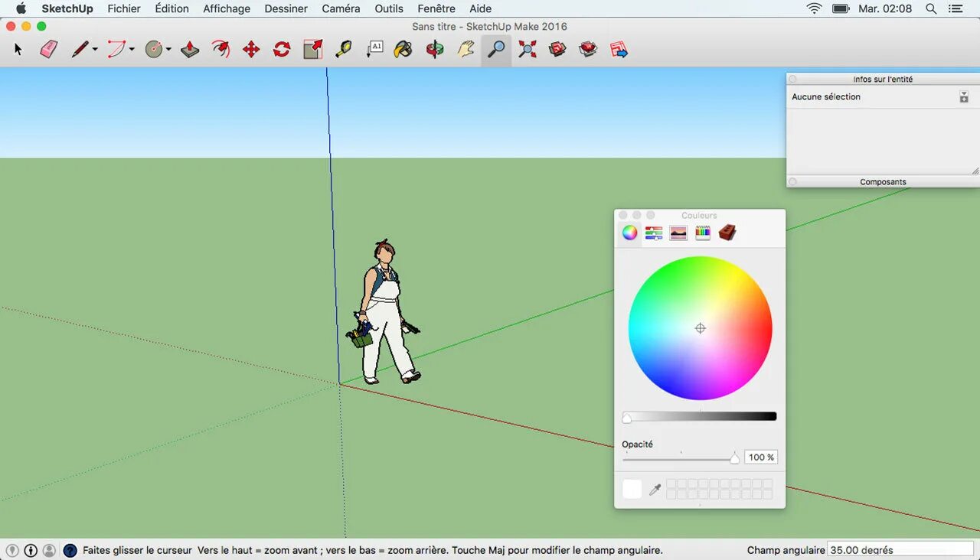Click the 'Aucune sélection' text
The image size is (980, 560).
[826, 97]
